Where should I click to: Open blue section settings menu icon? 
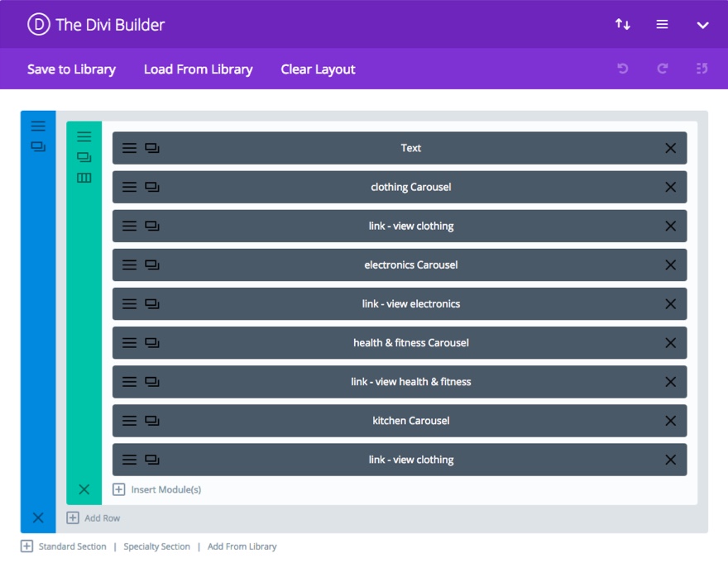point(38,126)
